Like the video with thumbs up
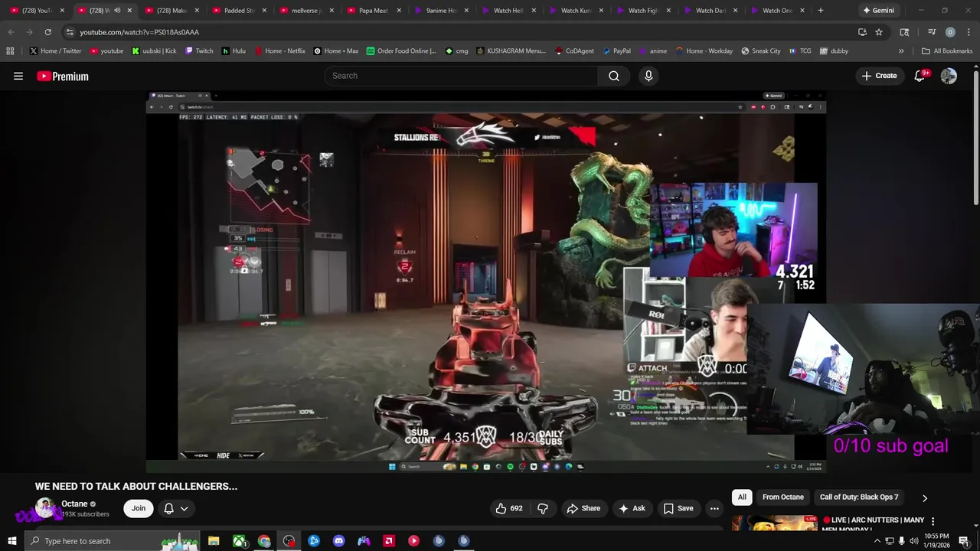Screen dimensions: 980x551 (509, 508)
